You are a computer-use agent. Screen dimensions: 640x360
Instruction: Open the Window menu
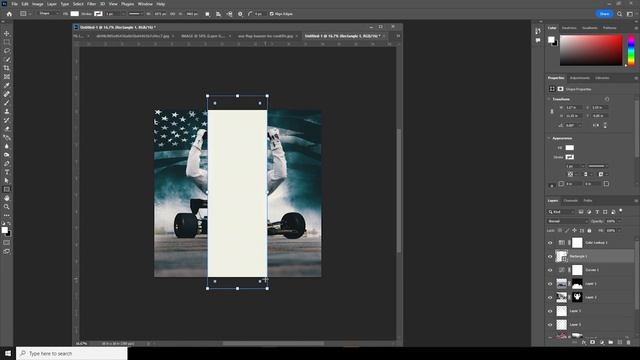tap(145, 4)
